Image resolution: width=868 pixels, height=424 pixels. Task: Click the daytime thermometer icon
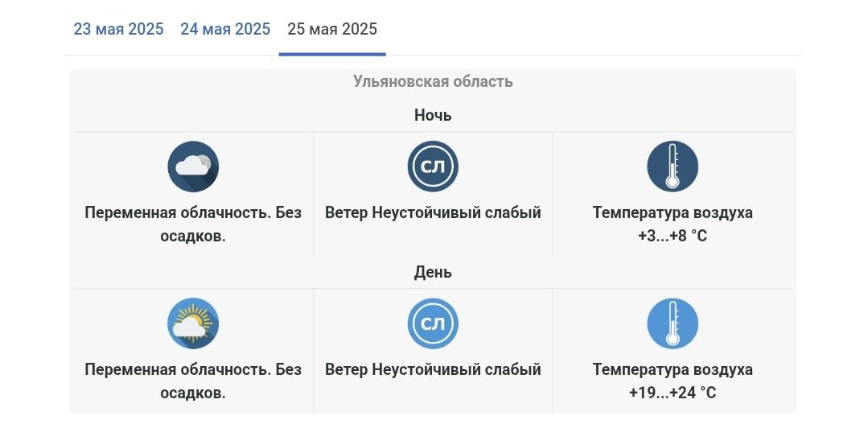click(673, 323)
